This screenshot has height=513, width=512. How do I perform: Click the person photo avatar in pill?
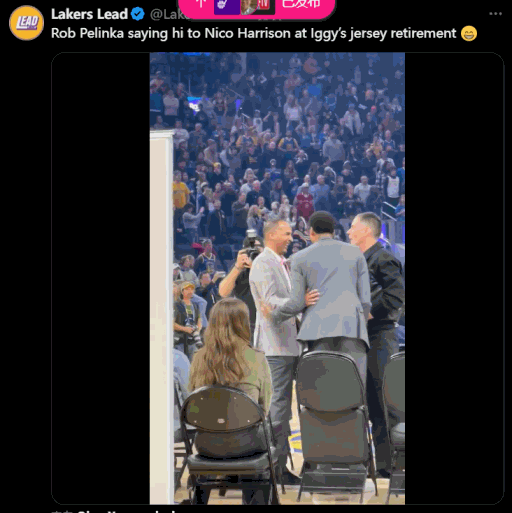[249, 7]
